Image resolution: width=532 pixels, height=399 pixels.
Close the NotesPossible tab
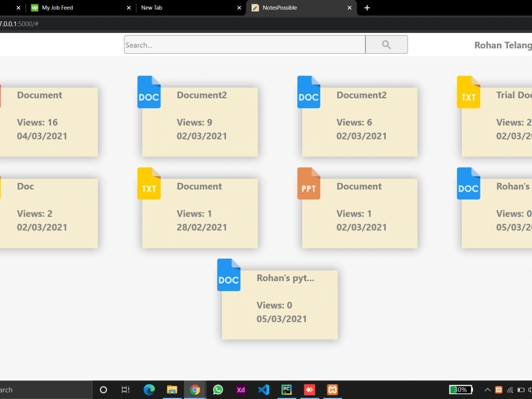tap(350, 8)
